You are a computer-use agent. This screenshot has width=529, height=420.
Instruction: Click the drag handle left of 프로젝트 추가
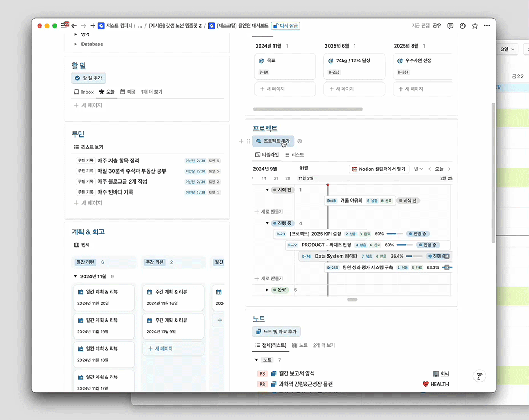coord(249,141)
